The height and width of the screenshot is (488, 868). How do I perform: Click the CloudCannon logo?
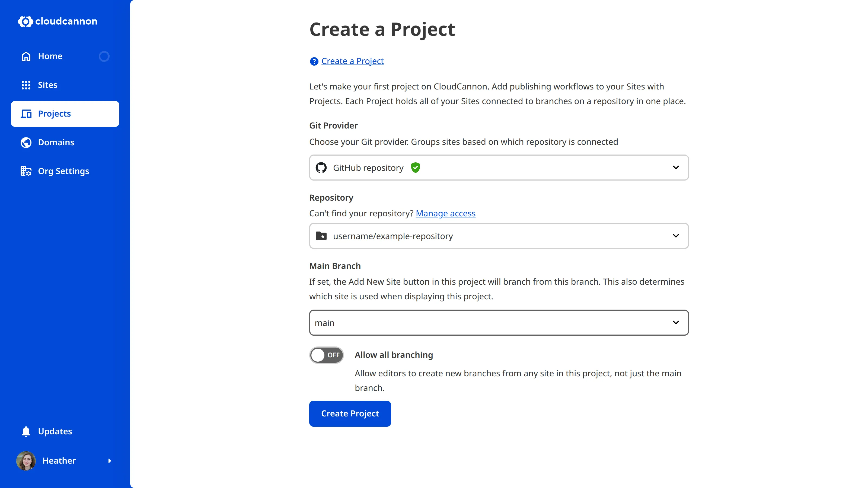(57, 21)
